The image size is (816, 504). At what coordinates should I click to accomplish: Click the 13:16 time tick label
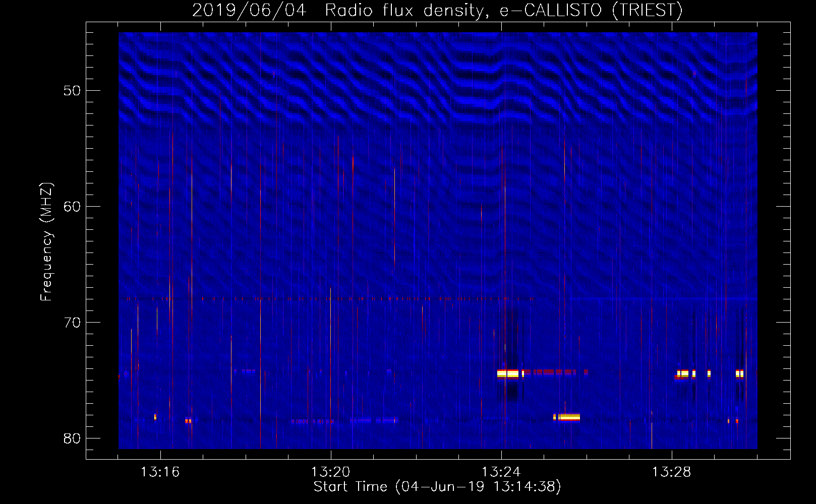click(x=160, y=472)
